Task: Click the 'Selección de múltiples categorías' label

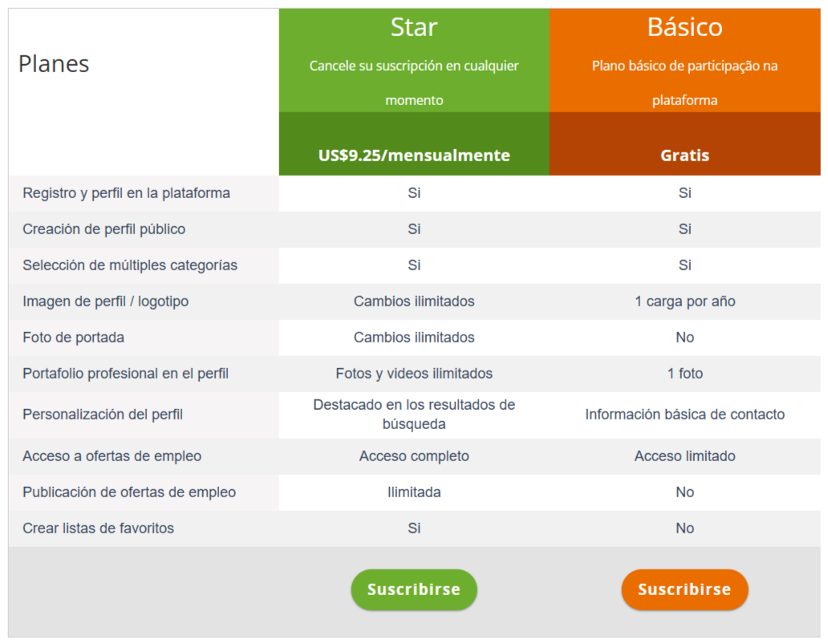Action: (130, 265)
